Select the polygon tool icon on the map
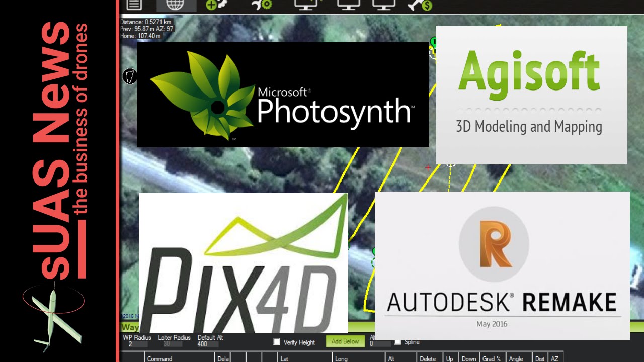 (x=130, y=77)
